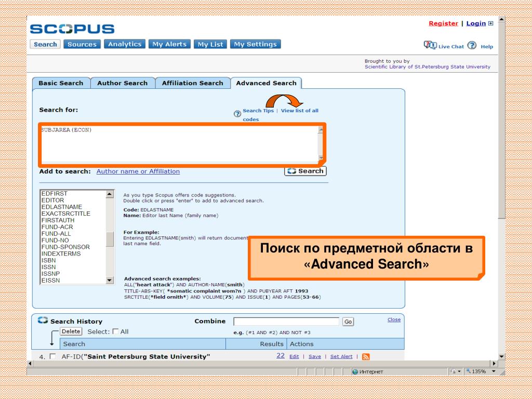Click inside the advanced search query text area
This screenshot has height=399, width=532.
(x=179, y=144)
